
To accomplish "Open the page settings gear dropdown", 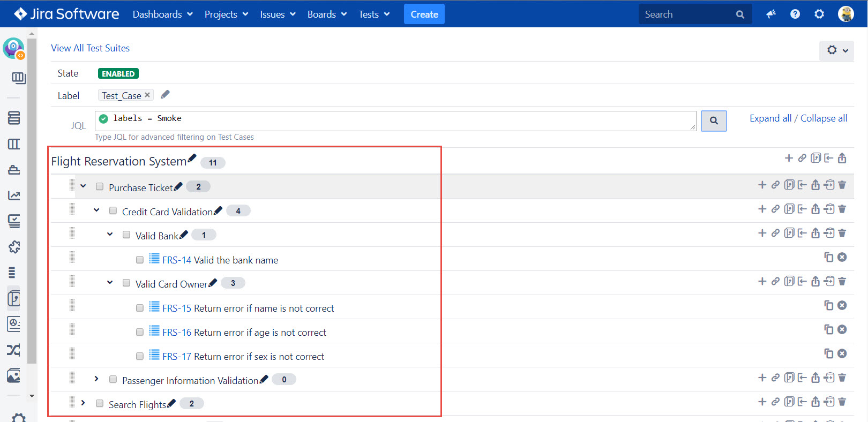I will 836,50.
